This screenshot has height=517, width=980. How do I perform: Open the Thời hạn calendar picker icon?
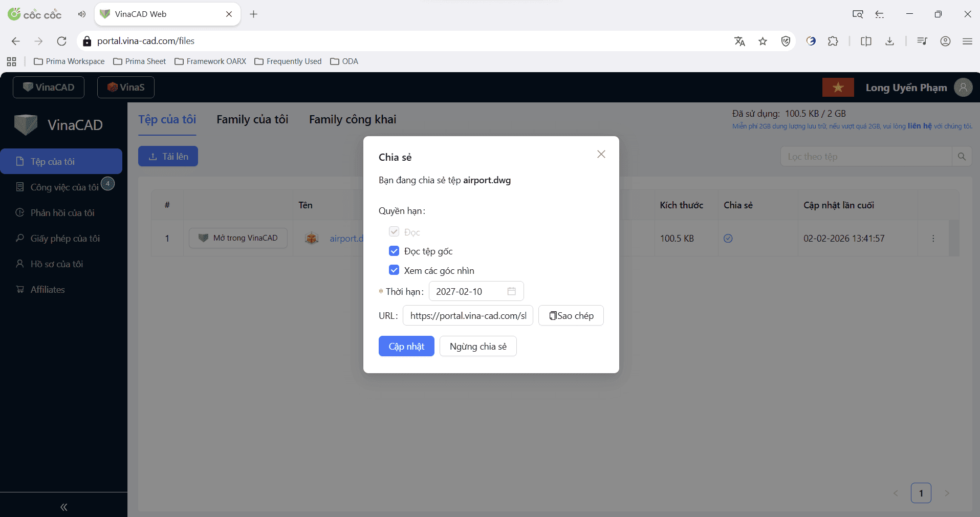[511, 291]
